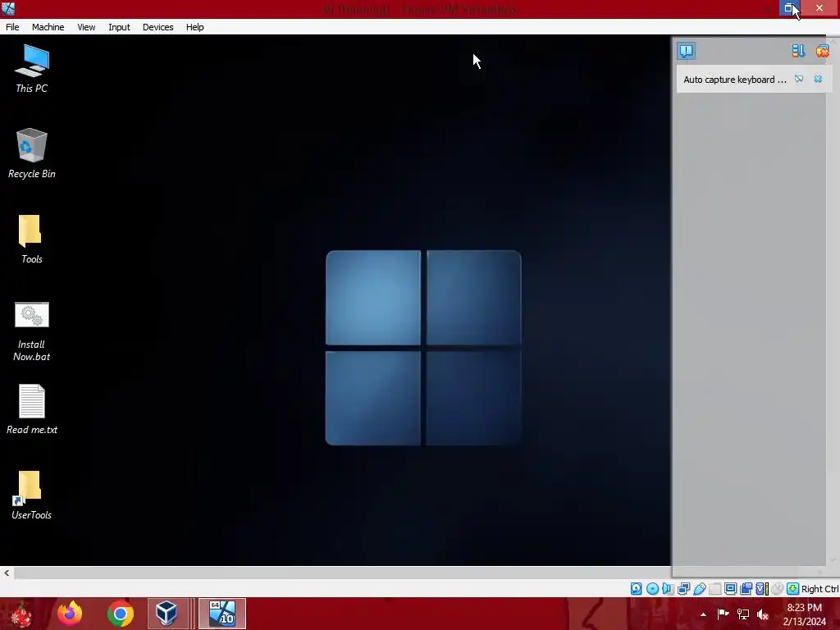Click the network tray icon
Viewport: 840px width, 630px height.
point(743,614)
